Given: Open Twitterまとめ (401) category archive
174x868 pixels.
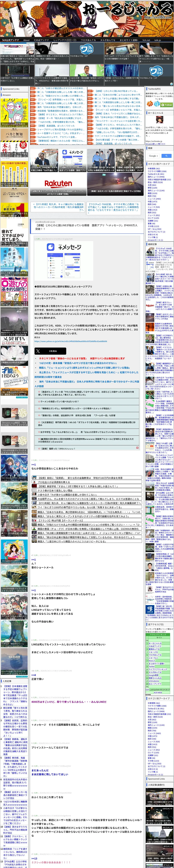Looking at the screenshot, I should [x=156, y=174].
